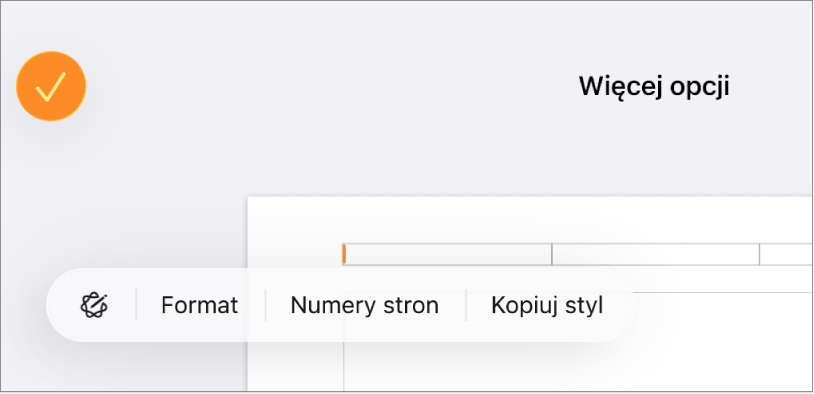Click the left header field with cursor
The image size is (814, 394).
coord(447,254)
